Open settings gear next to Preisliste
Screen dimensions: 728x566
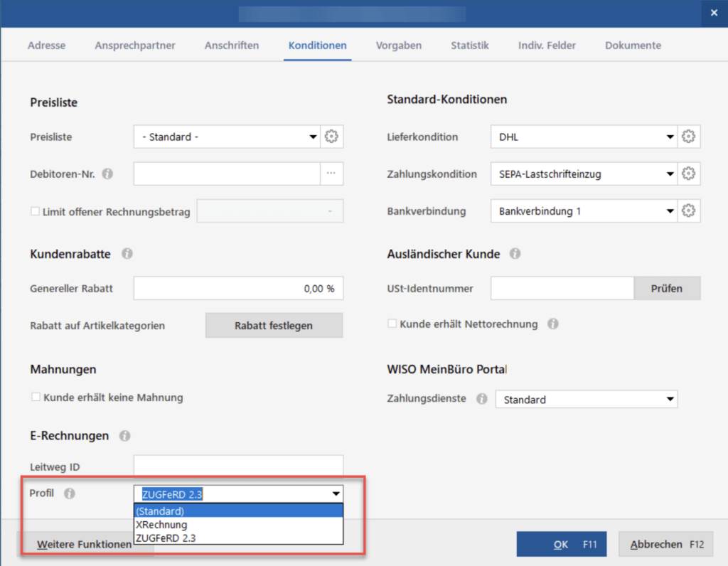[331, 137]
